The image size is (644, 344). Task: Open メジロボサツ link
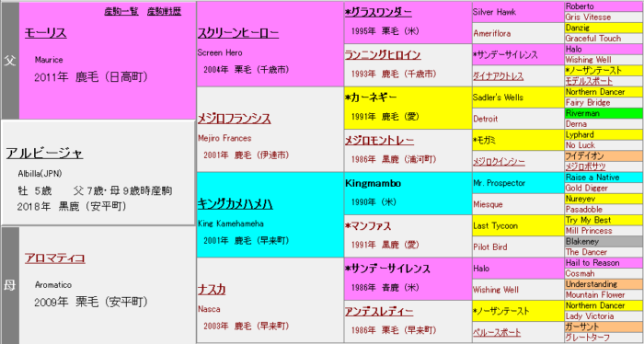point(585,166)
